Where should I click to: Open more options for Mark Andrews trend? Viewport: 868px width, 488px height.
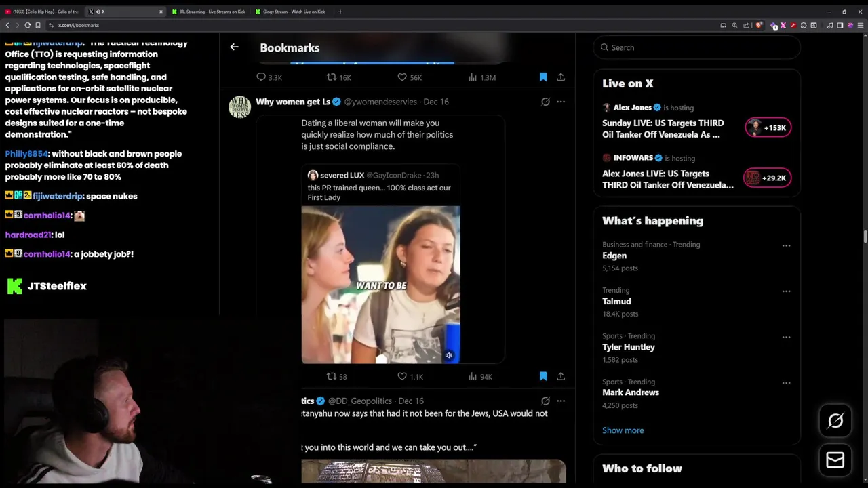coord(786,383)
